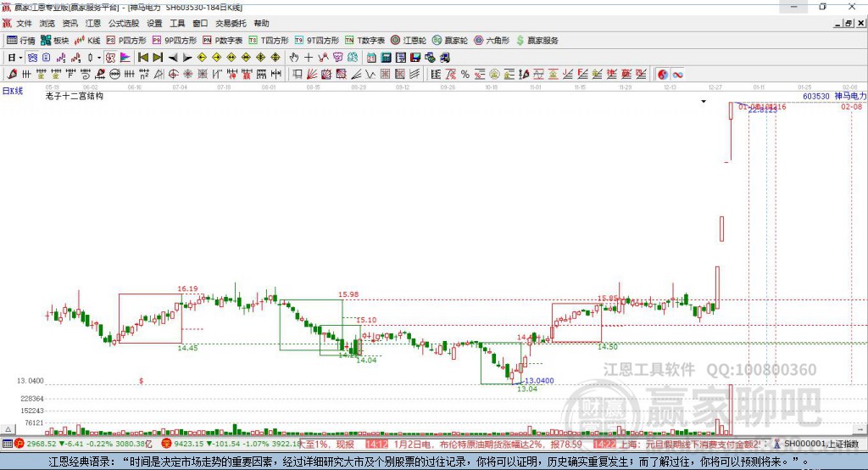Open the P四方形 tool
868x470 pixels.
[126, 41]
